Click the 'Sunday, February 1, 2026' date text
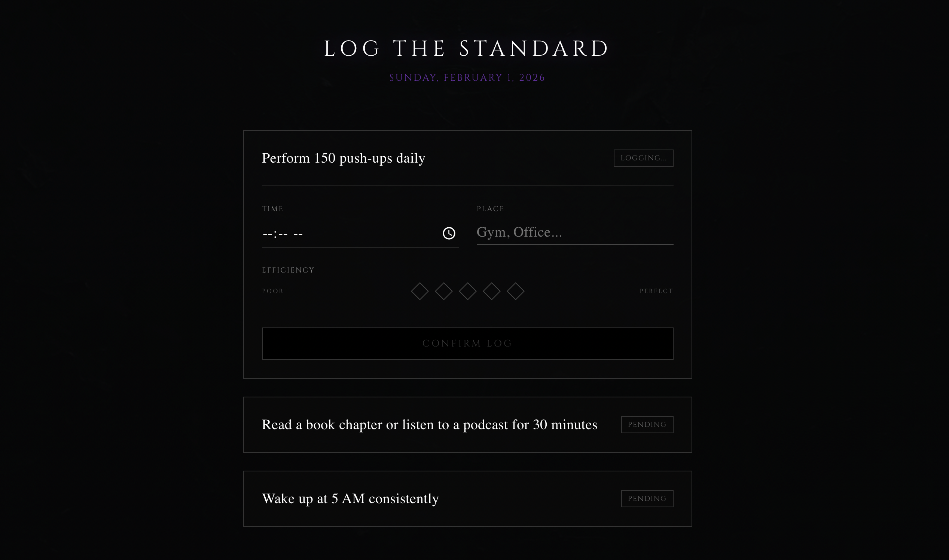The width and height of the screenshot is (949, 560). [467, 78]
